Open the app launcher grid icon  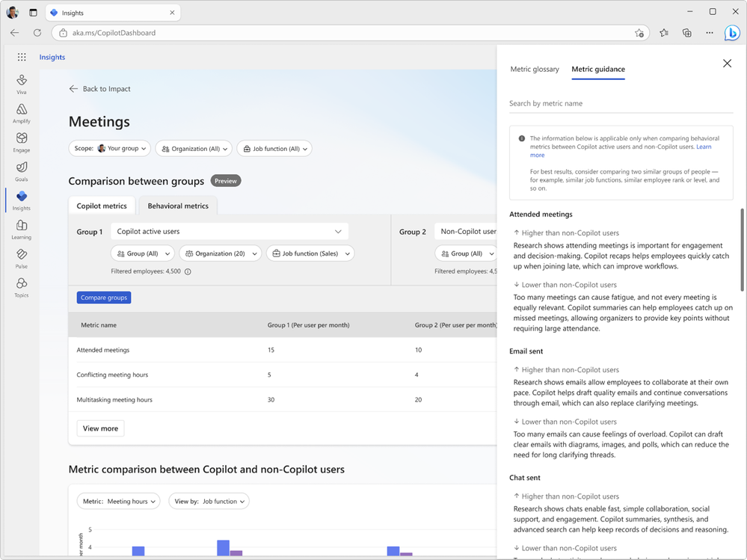tap(22, 57)
